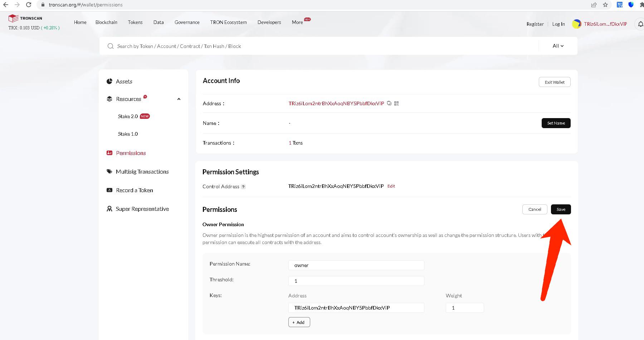Click the owner key Address field
644x340 pixels.
tap(356, 308)
